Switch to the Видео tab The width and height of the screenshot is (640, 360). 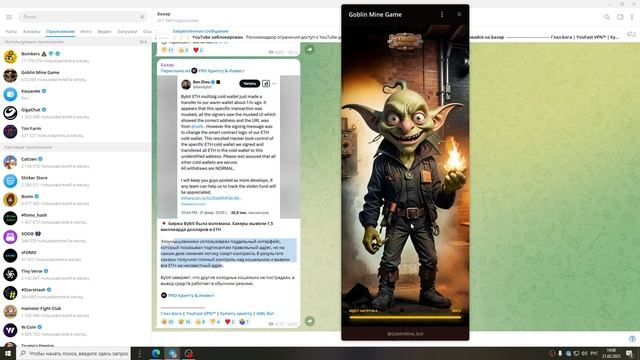tap(104, 31)
